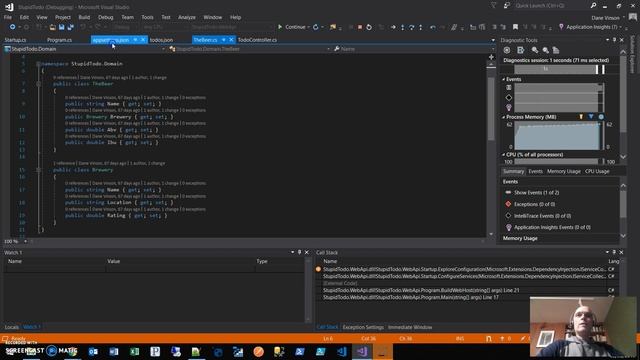Screen dimensions: 640x360
Task: Switch to the Startup.cs tab
Action: click(15, 40)
